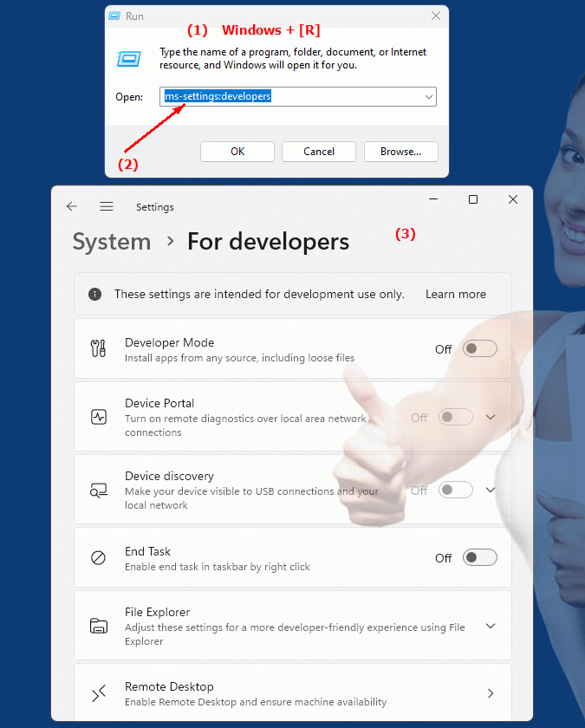The image size is (585, 728).
Task: Toggle the Device discovery switch
Action: click(456, 490)
